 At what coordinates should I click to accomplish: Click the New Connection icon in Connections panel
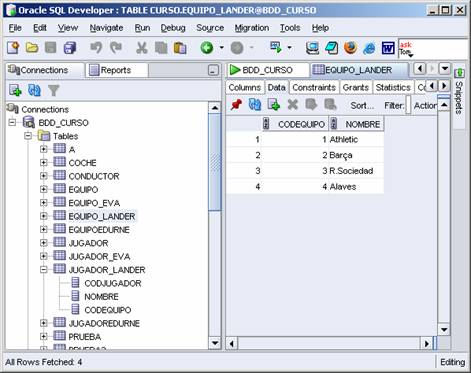15,90
